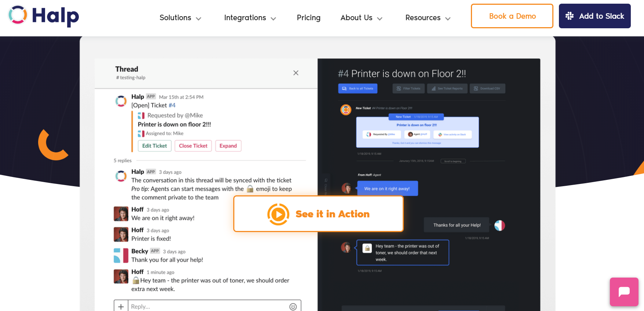Click the '5 replies' label
The image size is (644, 311).
tap(122, 160)
